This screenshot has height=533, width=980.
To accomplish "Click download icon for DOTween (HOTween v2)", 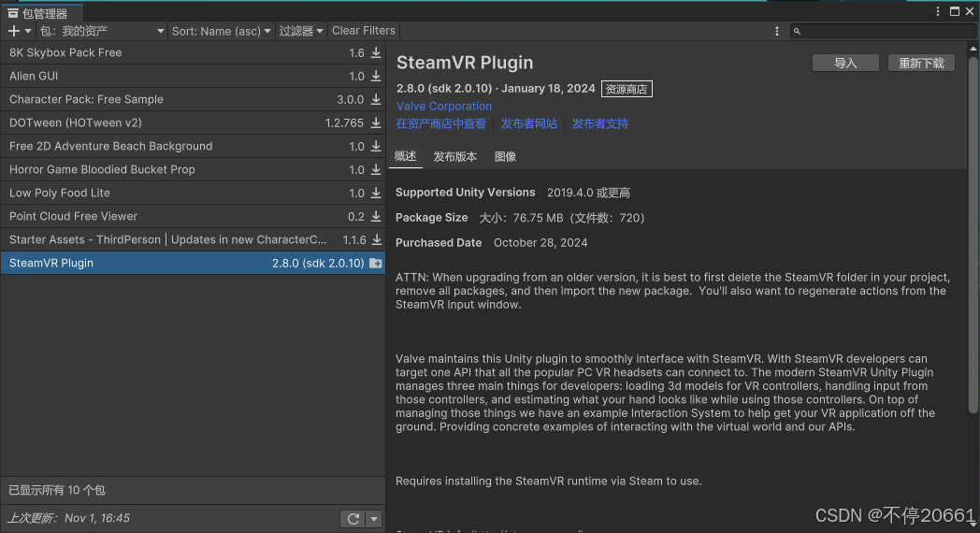I will click(376, 122).
